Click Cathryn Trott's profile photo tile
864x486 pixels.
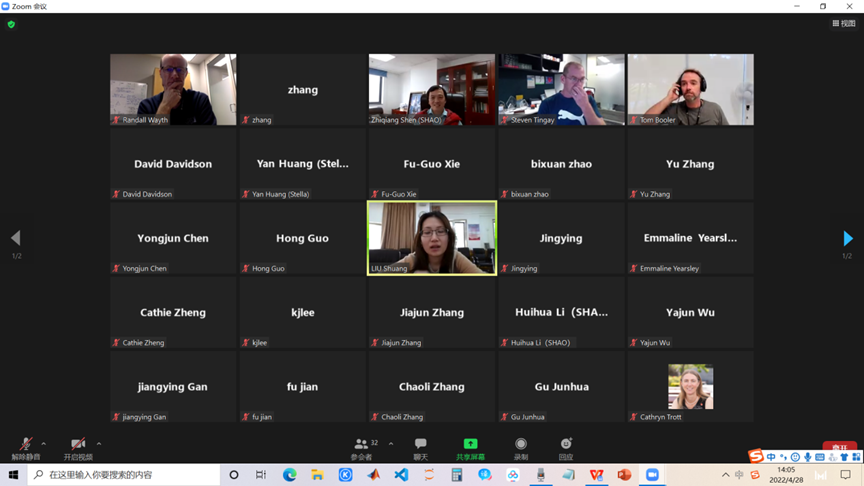[690, 387]
